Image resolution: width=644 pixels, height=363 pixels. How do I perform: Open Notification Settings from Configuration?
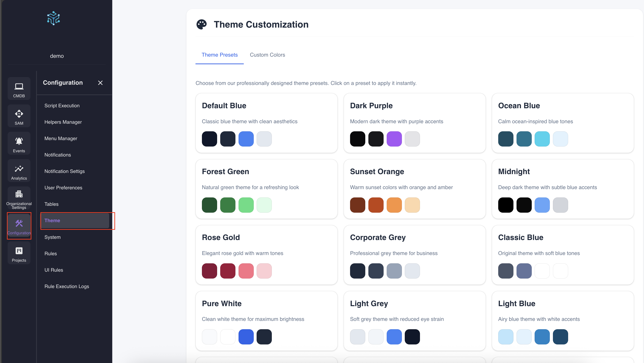tap(64, 171)
